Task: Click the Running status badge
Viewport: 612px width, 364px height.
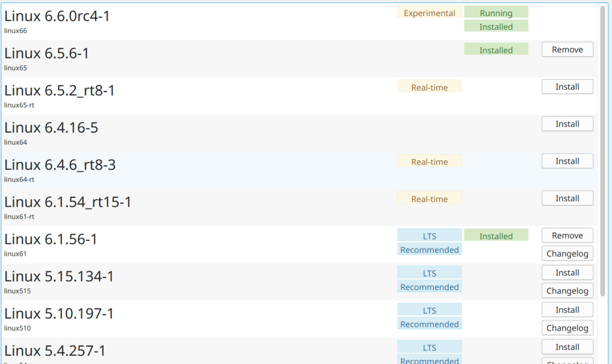Action: coord(496,13)
